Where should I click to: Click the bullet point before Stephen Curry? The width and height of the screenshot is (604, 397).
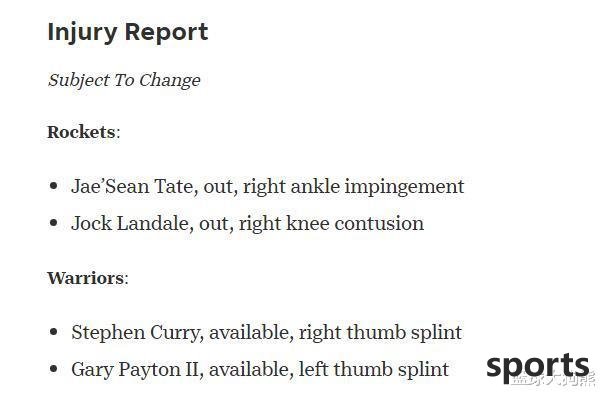pos(54,332)
